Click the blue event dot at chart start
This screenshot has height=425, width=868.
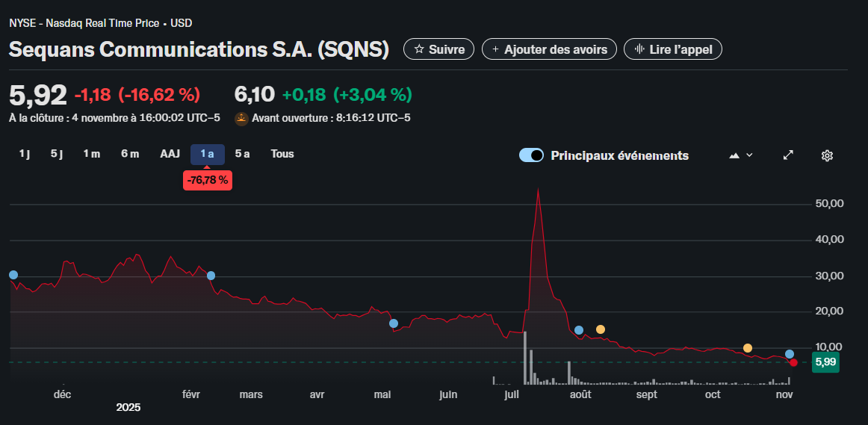click(13, 275)
